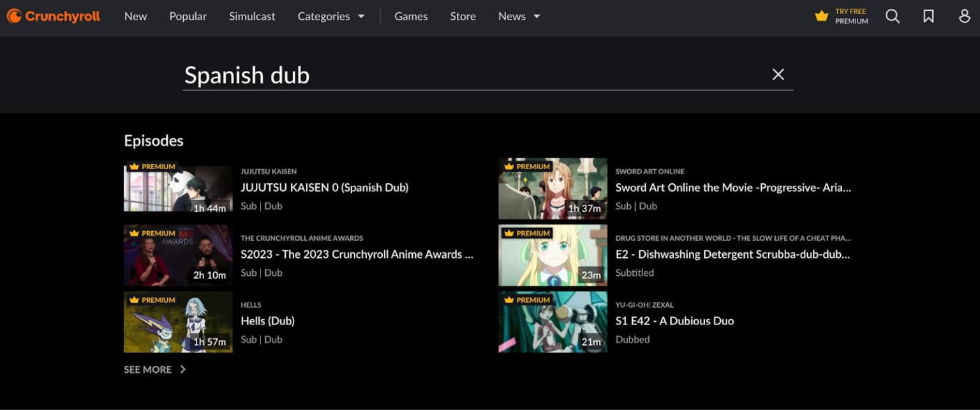Expand the News dropdown

(x=519, y=17)
